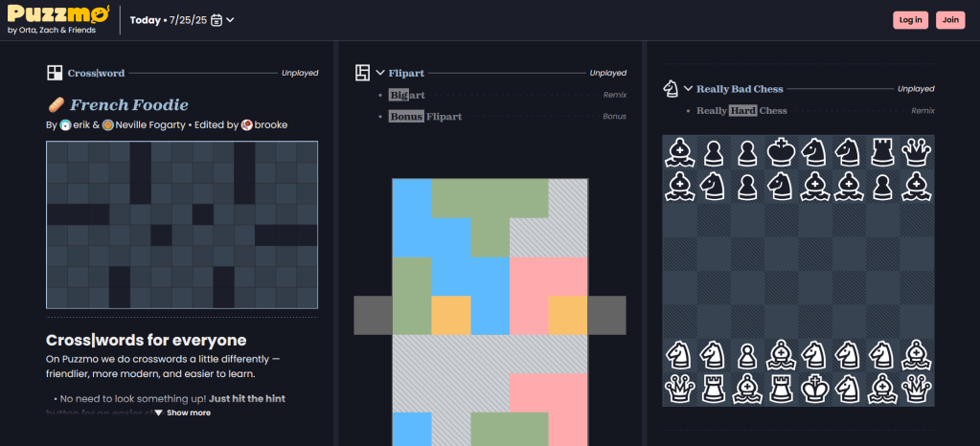
Task: Click the Join button
Action: 950,20
